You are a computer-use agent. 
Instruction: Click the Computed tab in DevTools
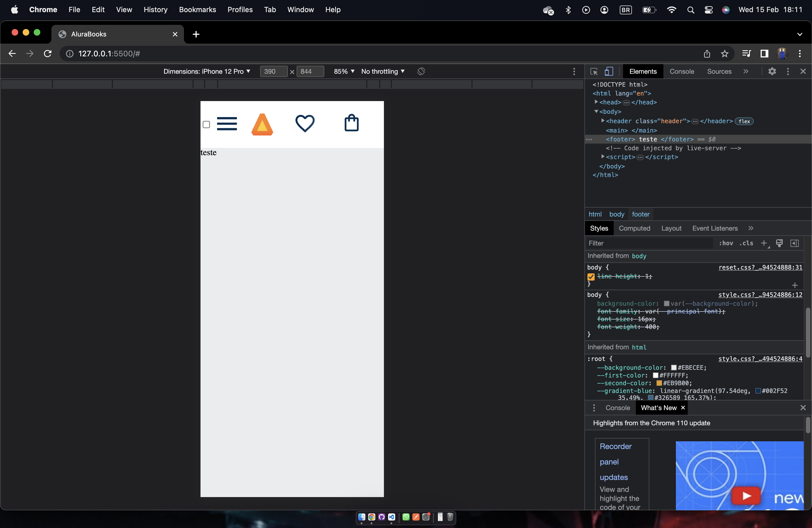click(x=634, y=228)
